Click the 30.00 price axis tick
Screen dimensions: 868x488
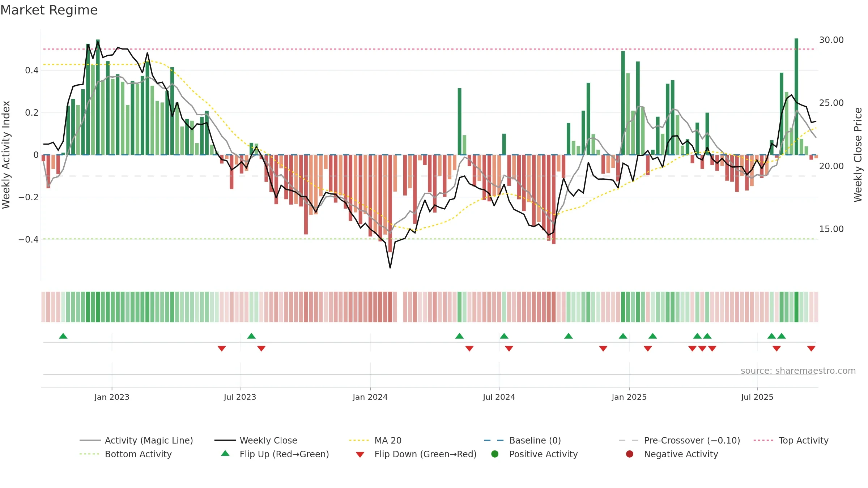[x=831, y=40]
